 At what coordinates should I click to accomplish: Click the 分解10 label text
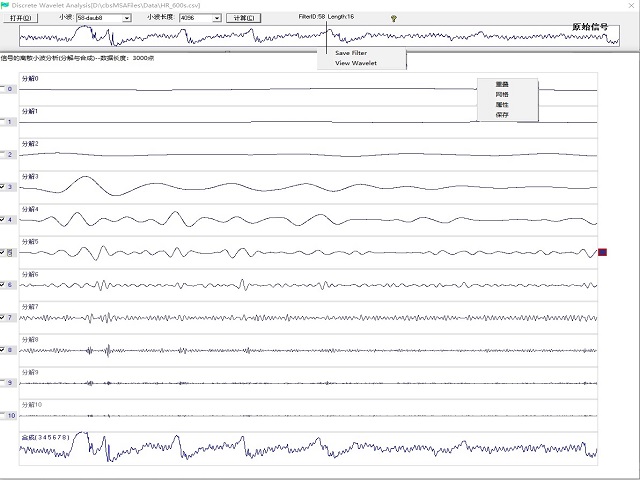(x=31, y=404)
